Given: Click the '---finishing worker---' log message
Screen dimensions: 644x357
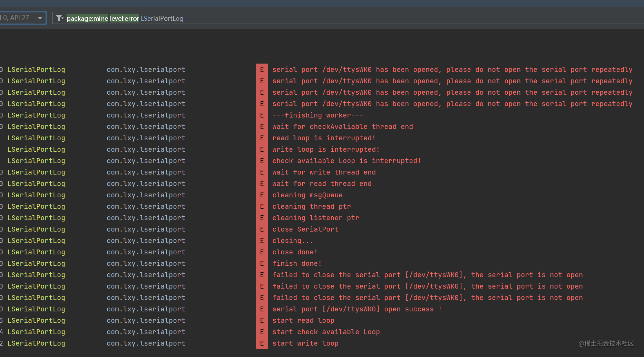Looking at the screenshot, I should click(318, 115).
